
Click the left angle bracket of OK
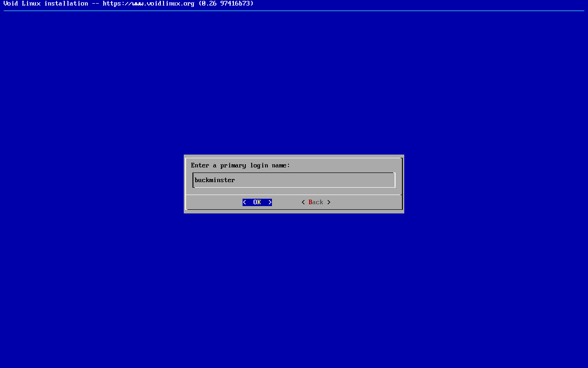pyautogui.click(x=244, y=202)
